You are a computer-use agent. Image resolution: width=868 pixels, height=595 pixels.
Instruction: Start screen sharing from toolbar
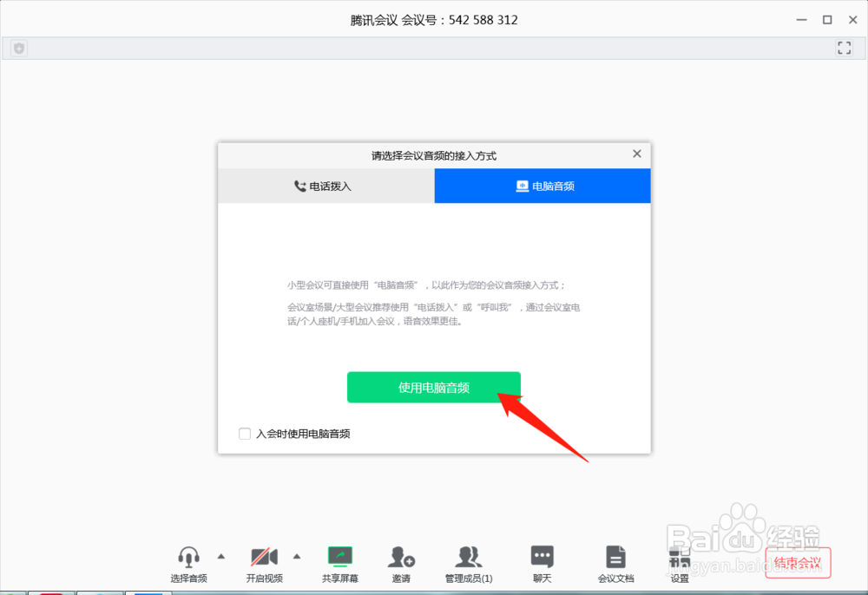(x=340, y=557)
